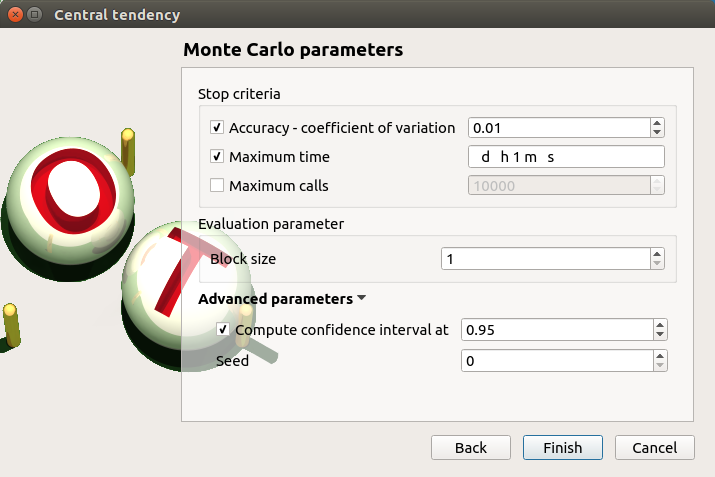Close the Central tendency window
This screenshot has height=477, width=715.
(x=14, y=15)
